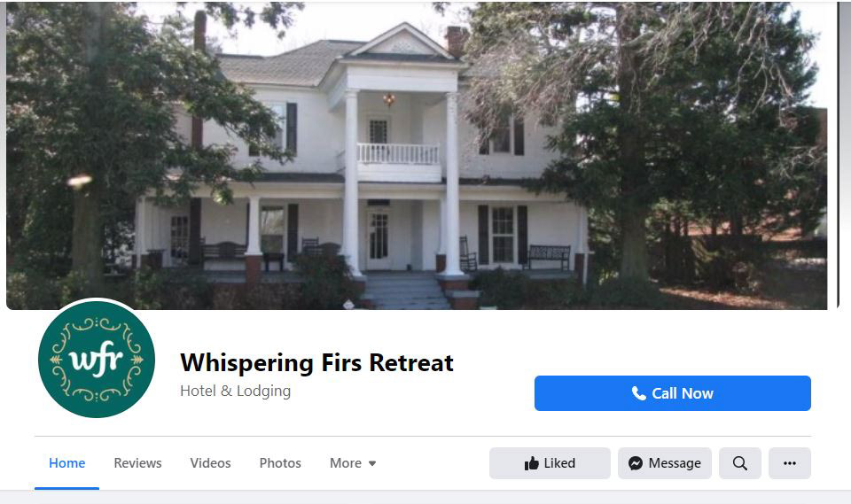Select the Photos tab
This screenshot has height=504, width=851.
point(280,462)
